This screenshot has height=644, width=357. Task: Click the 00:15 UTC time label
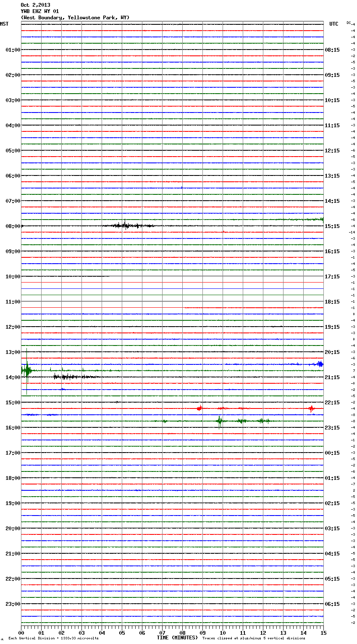point(332,453)
